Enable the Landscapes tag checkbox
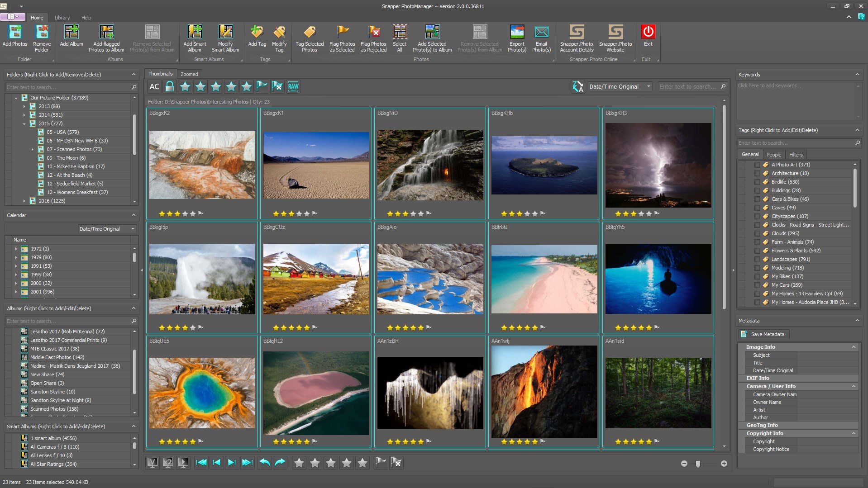The width and height of the screenshot is (868, 488). [x=757, y=259]
